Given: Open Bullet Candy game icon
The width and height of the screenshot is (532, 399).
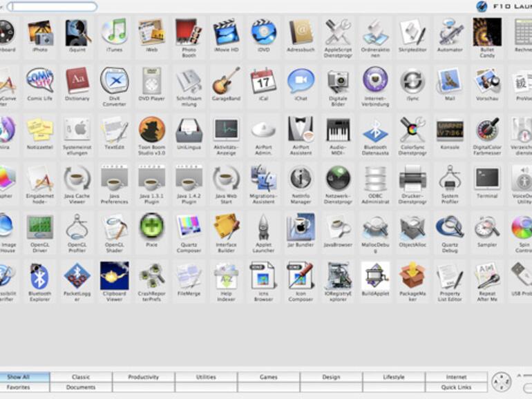Looking at the screenshot, I should pos(487,32).
